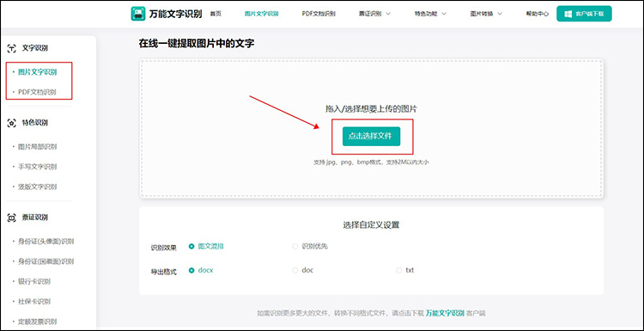The width and height of the screenshot is (644, 331).
Task: Click the 客户端下载 button
Action: pyautogui.click(x=584, y=14)
